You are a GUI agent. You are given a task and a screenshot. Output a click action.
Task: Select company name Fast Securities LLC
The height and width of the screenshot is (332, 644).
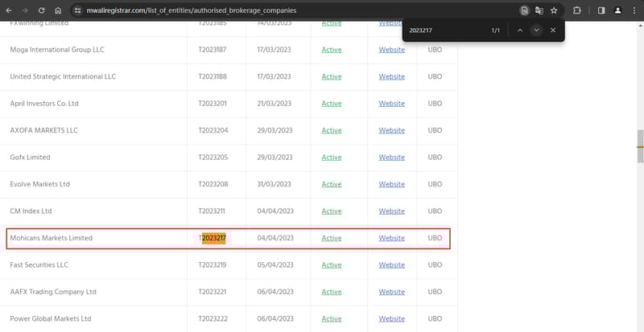tap(39, 265)
